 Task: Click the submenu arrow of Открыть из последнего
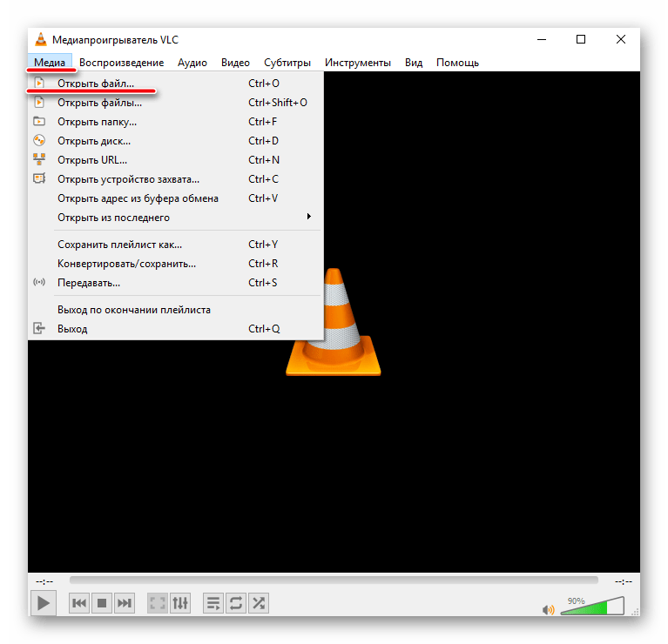point(309,217)
